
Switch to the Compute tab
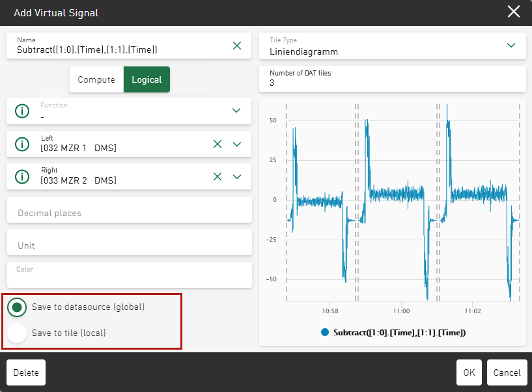[x=96, y=79]
